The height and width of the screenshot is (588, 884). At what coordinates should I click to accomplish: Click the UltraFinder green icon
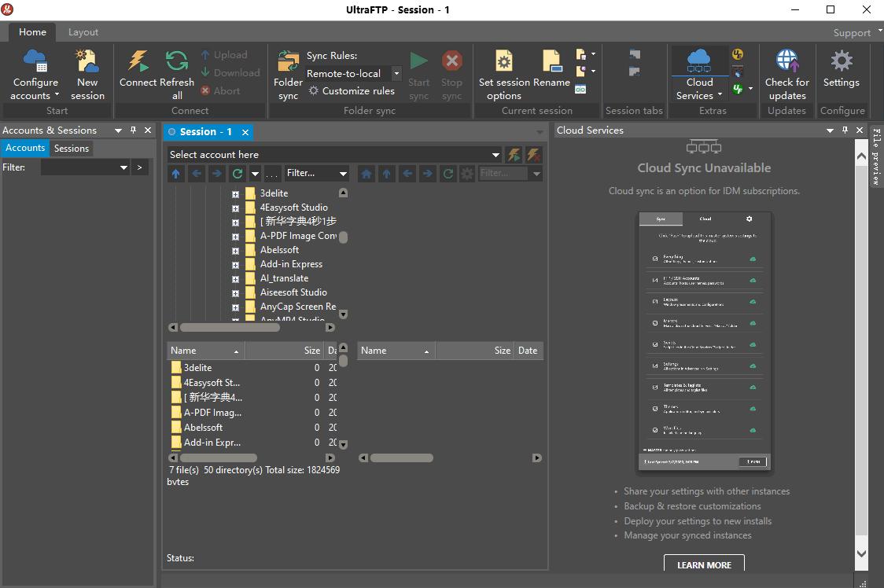tap(738, 89)
